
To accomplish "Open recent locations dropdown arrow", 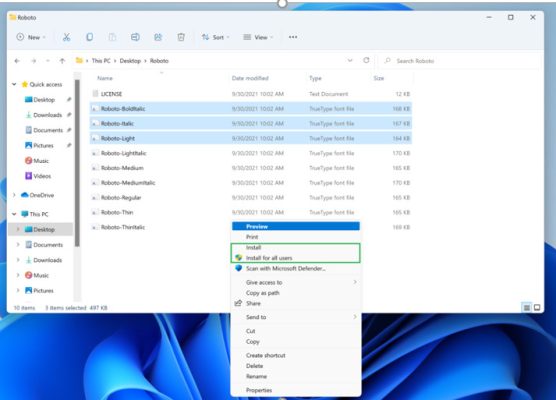I will (48, 61).
